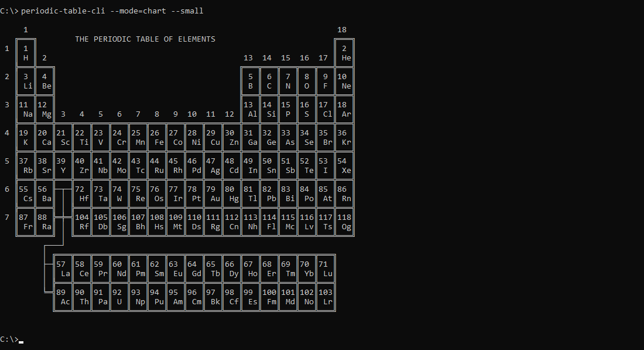Click the Gold (Au) element tile
Image resolution: width=644 pixels, height=350 pixels.
(213, 193)
